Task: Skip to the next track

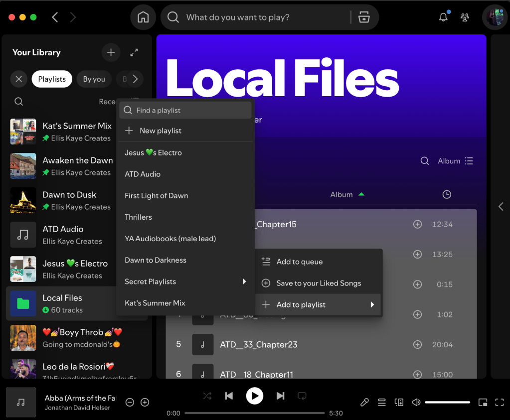Action: (280, 396)
